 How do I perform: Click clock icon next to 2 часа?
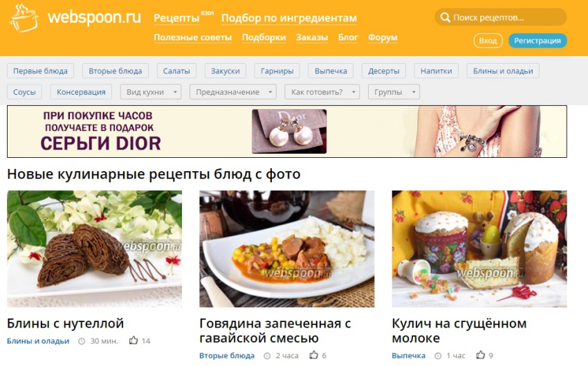pyautogui.click(x=267, y=356)
